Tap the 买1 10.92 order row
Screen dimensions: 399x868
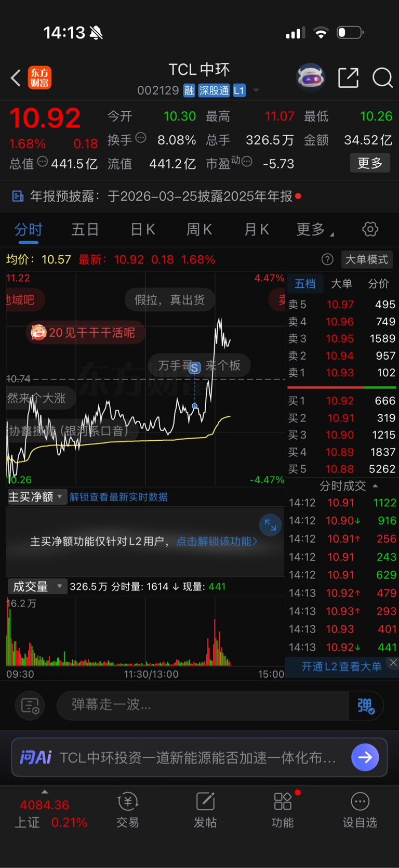click(342, 401)
